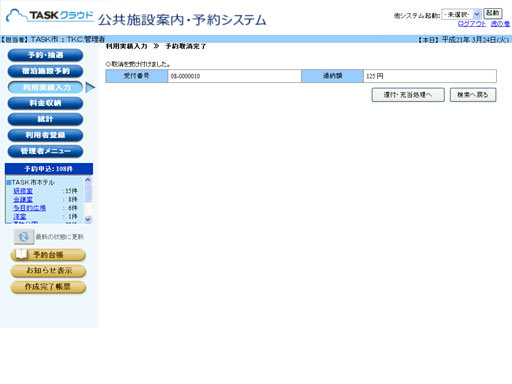This screenshot has width=512, height=384.
Task: Click the refresh icon for latest status
Action: (24, 237)
